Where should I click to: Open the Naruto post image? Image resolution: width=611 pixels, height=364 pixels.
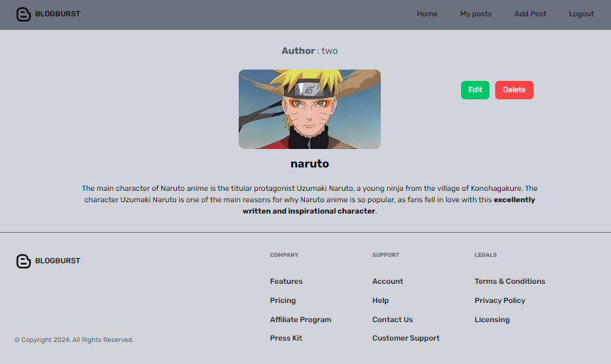coord(310,109)
